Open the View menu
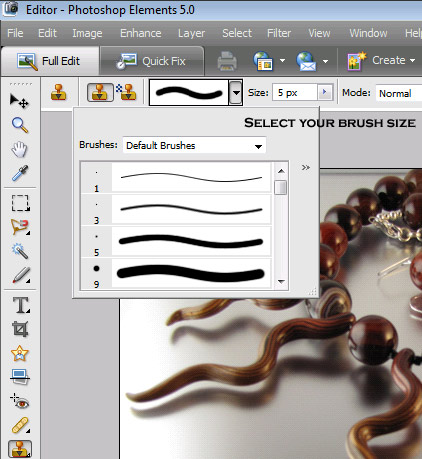This screenshot has height=459, width=422. 319,33
